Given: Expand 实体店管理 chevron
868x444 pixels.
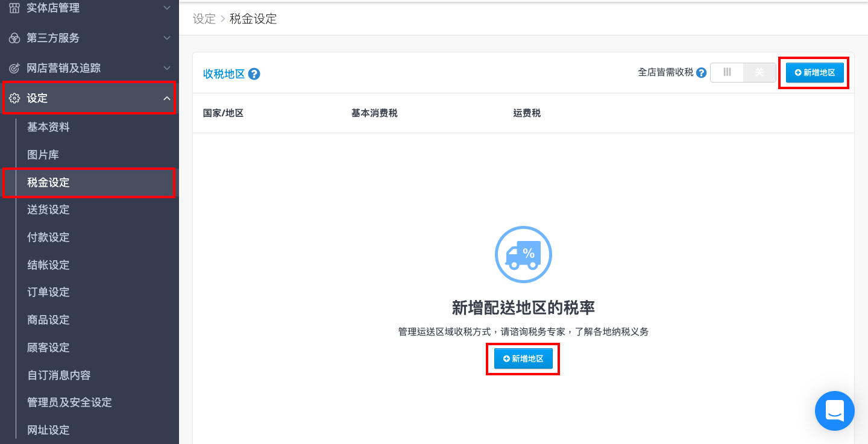Looking at the screenshot, I should point(167,8).
